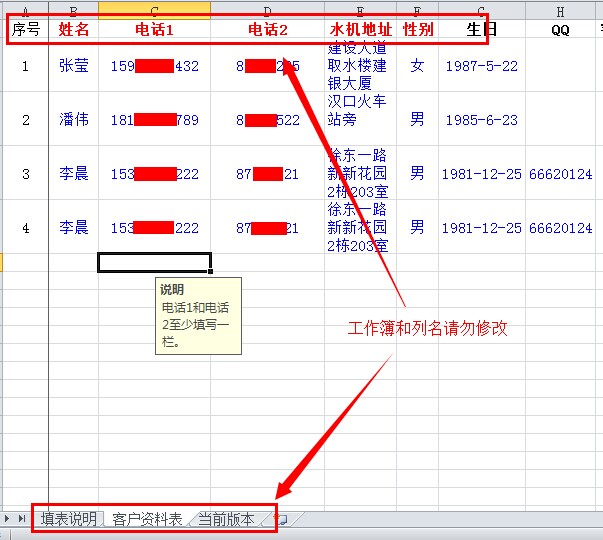
Task: Click the 水机地址 header cell
Action: point(360,30)
